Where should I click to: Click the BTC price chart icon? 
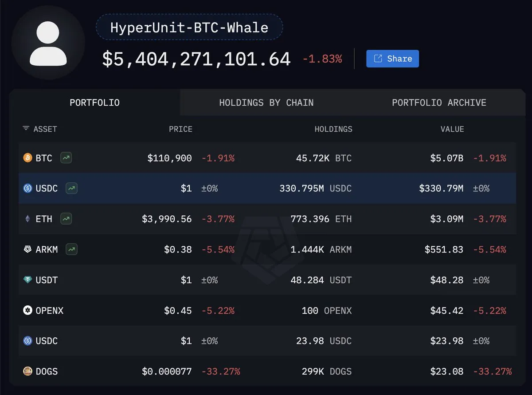(x=66, y=158)
